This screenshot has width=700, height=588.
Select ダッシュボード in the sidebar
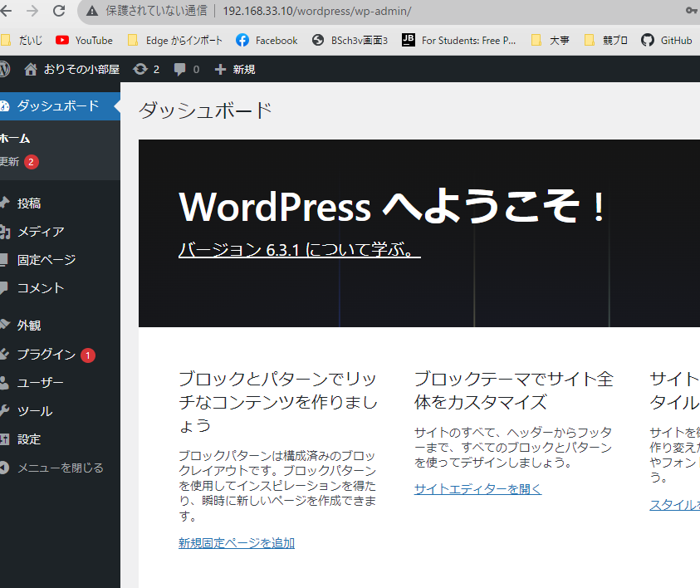(x=60, y=106)
